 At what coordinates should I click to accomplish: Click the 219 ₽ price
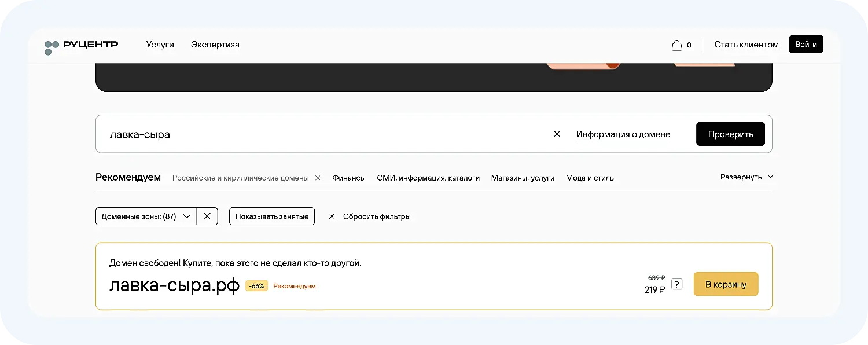(x=655, y=289)
